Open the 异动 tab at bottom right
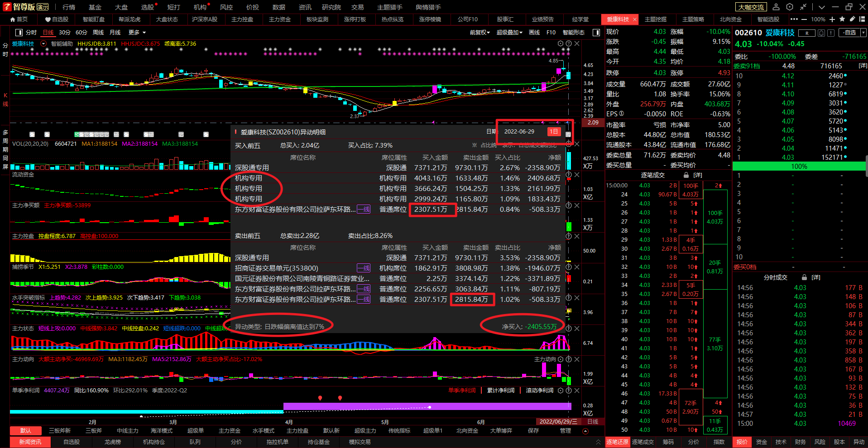Viewport: 868px width, 448px height. (858, 442)
